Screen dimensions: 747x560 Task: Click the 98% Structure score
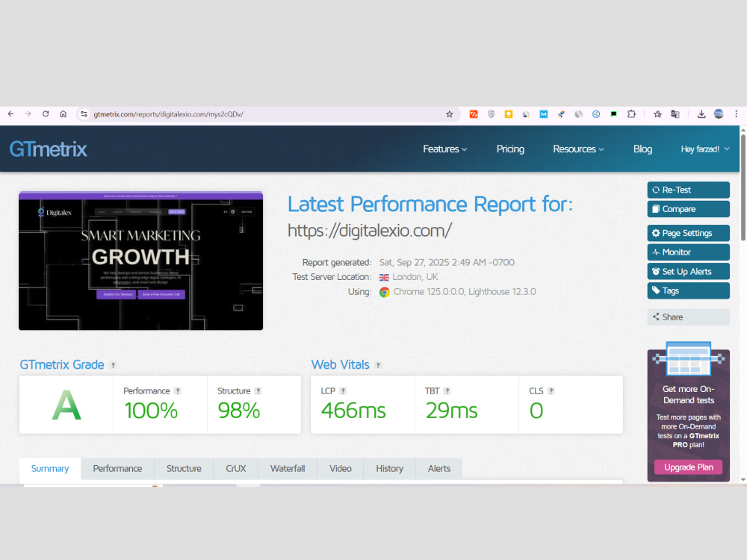239,411
